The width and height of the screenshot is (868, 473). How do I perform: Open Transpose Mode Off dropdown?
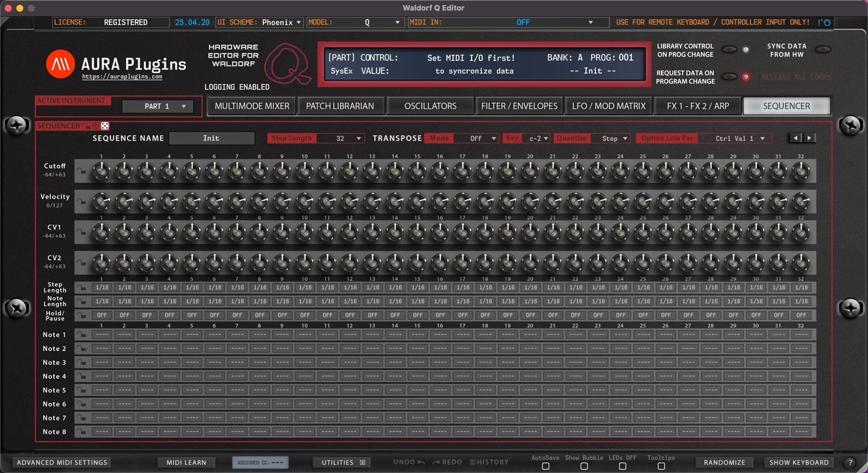[x=476, y=138]
